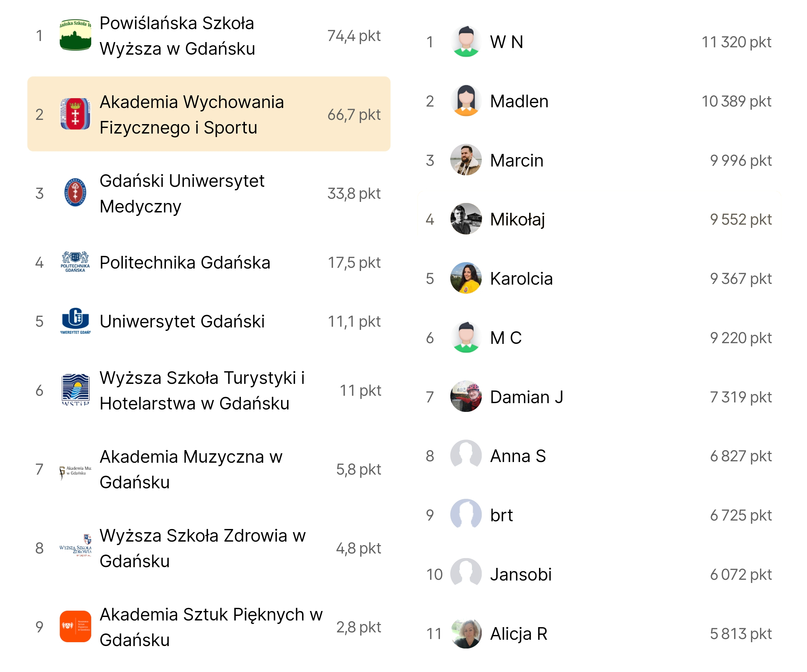Viewport: 807px width, 672px height.
Task: Click Jansobi user name
Action: (521, 575)
